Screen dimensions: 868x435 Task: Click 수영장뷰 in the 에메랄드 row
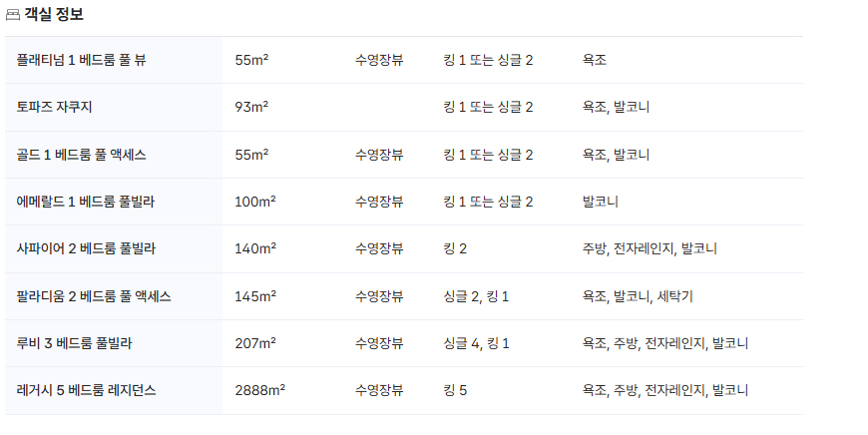click(379, 202)
